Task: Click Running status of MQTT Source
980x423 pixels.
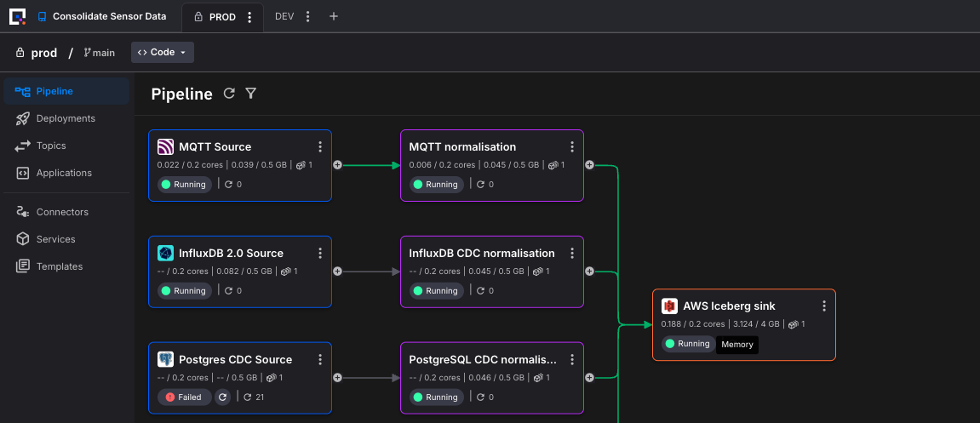Action: click(185, 185)
